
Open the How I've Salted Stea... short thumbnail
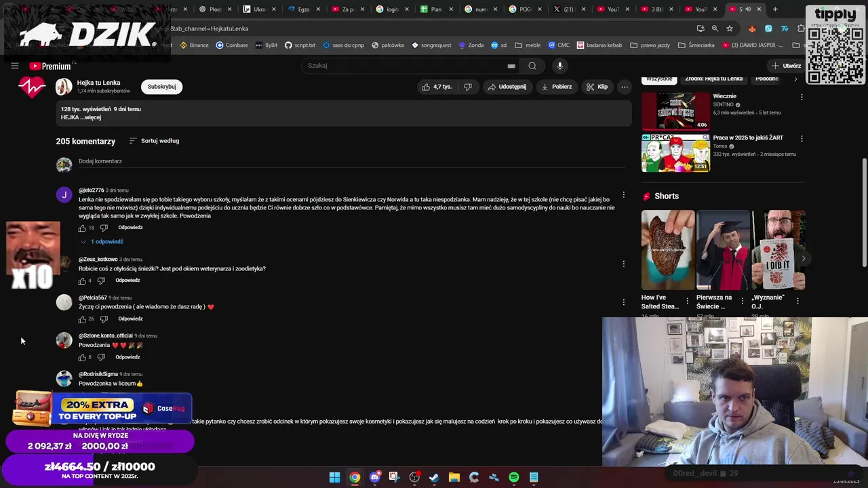point(668,250)
